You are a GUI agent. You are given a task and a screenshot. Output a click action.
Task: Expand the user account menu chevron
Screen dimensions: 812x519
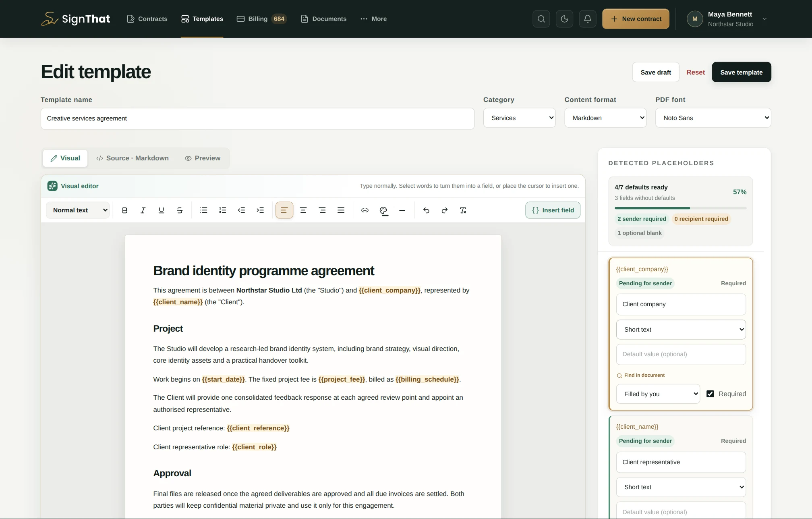point(764,19)
